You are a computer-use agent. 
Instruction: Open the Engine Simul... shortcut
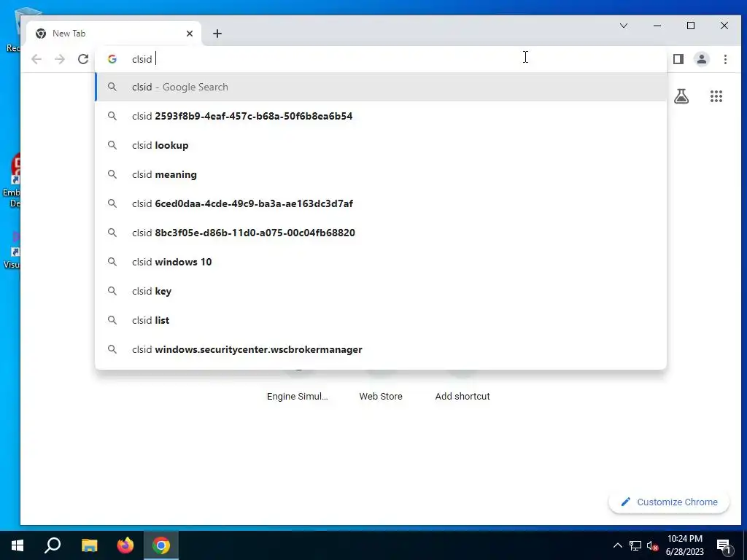(298, 396)
